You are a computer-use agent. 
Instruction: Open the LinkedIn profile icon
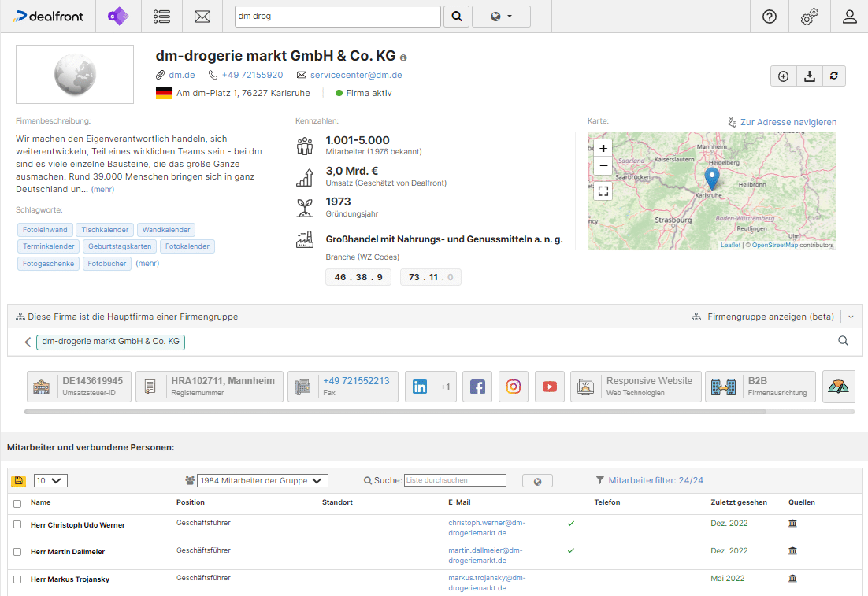click(420, 387)
